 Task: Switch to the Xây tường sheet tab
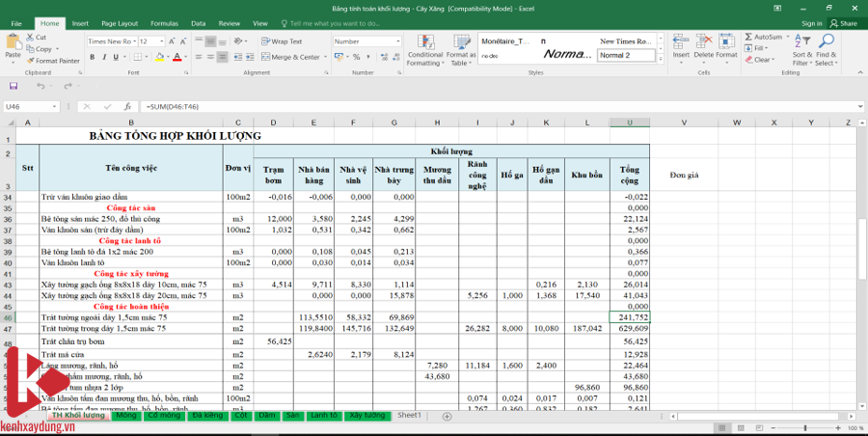367,416
